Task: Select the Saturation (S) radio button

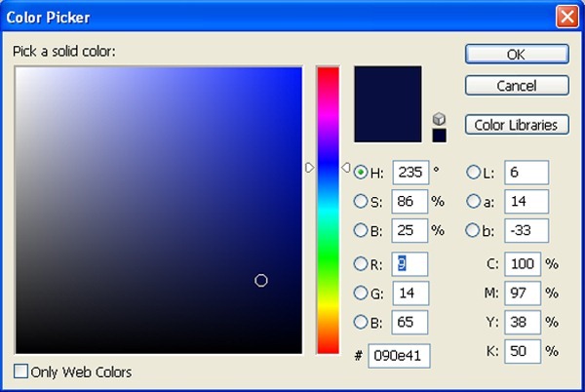Action: [x=361, y=202]
